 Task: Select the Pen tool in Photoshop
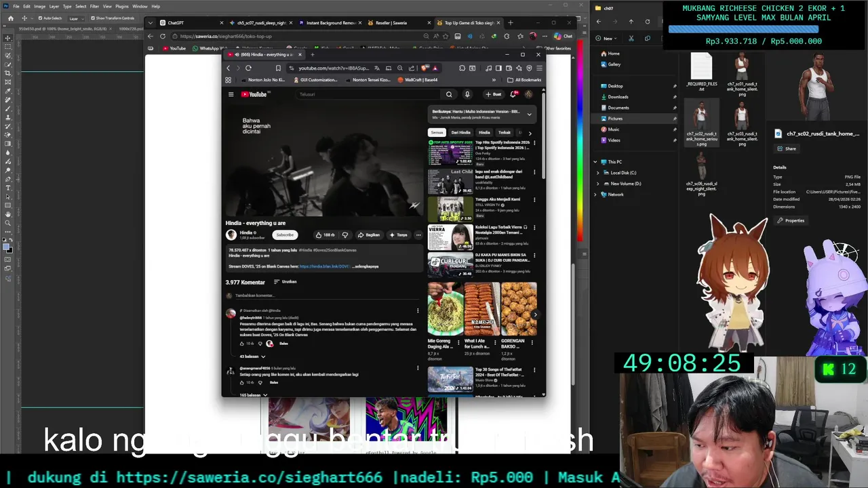point(8,179)
